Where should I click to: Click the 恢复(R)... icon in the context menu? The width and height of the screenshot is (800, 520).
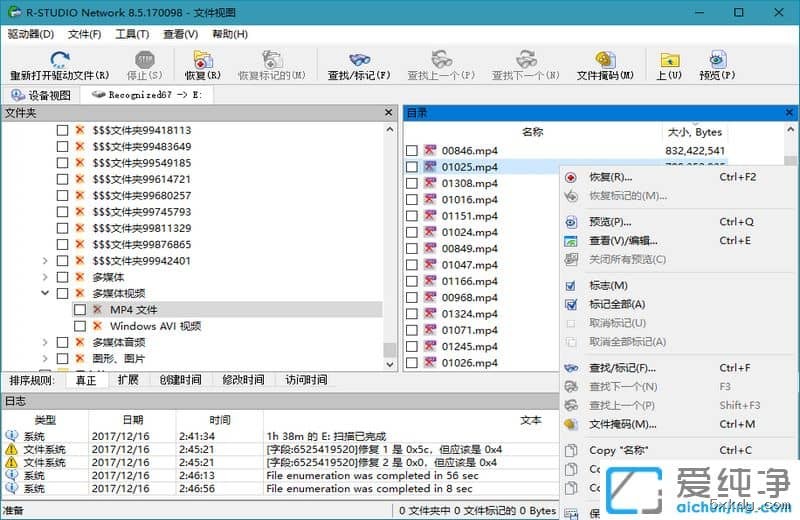571,177
